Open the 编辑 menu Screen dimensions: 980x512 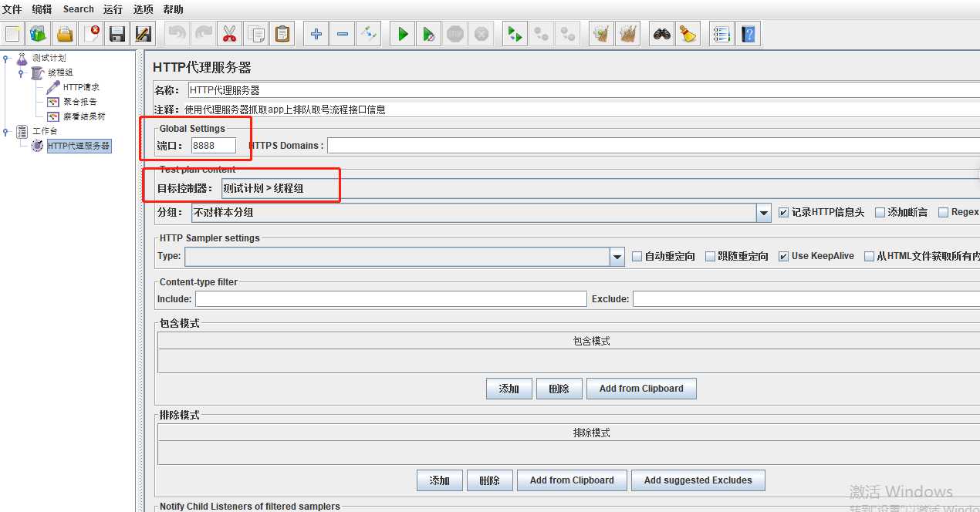tap(42, 9)
